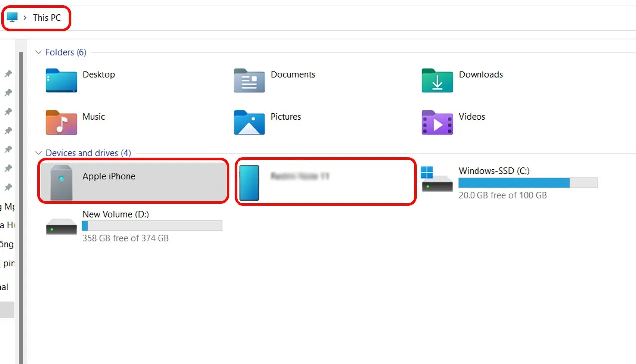Open the Desktop folder icon

coord(61,80)
